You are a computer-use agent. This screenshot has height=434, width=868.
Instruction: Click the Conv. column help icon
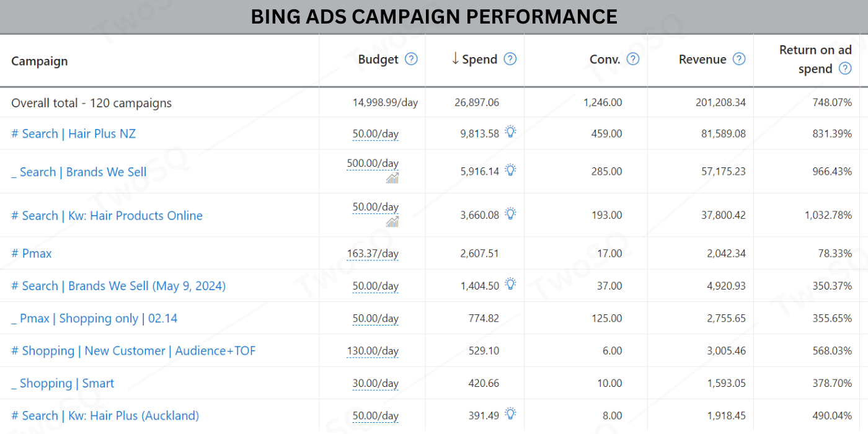[x=632, y=59]
